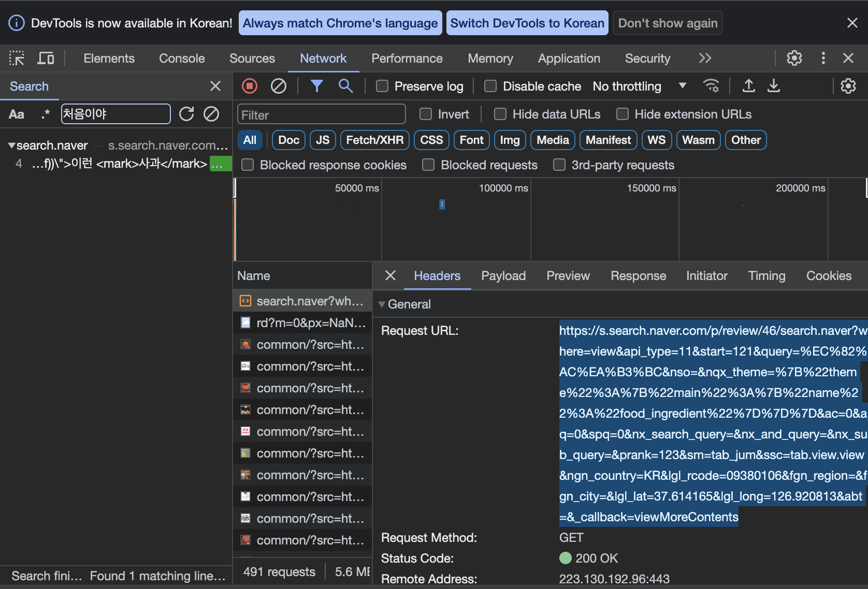Open the Timing tab
Image resolution: width=868 pixels, height=589 pixels.
click(767, 276)
